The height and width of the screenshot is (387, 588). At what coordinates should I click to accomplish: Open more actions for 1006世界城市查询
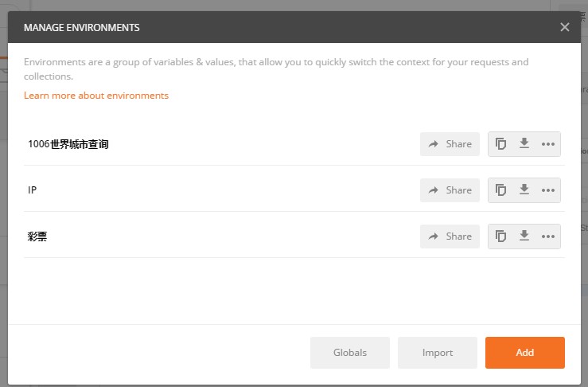[x=547, y=144]
